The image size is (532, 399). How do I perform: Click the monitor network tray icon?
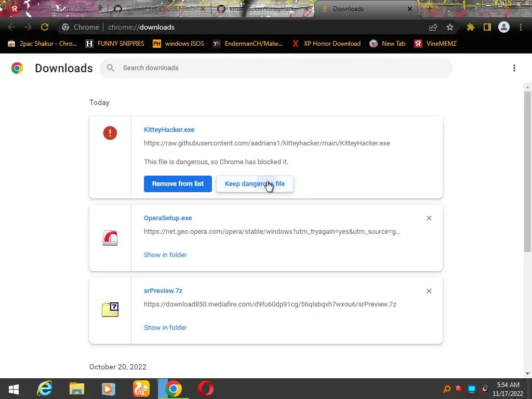[472, 389]
